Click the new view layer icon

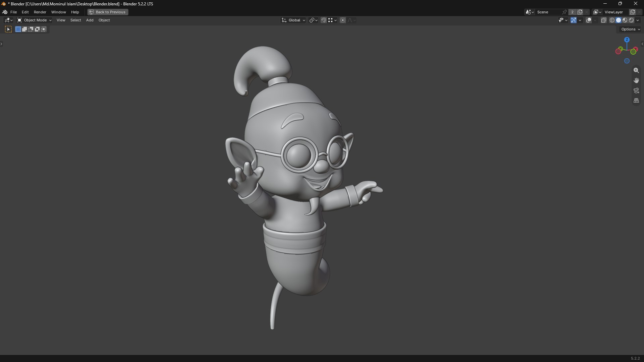coord(633,12)
